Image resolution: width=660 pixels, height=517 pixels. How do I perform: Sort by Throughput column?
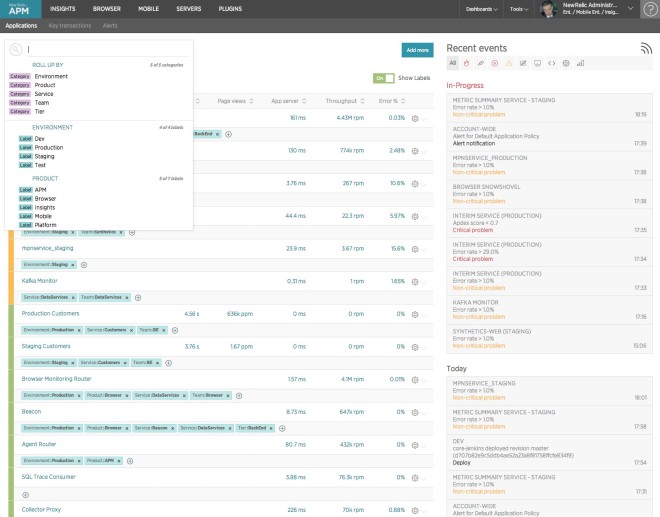[345, 101]
